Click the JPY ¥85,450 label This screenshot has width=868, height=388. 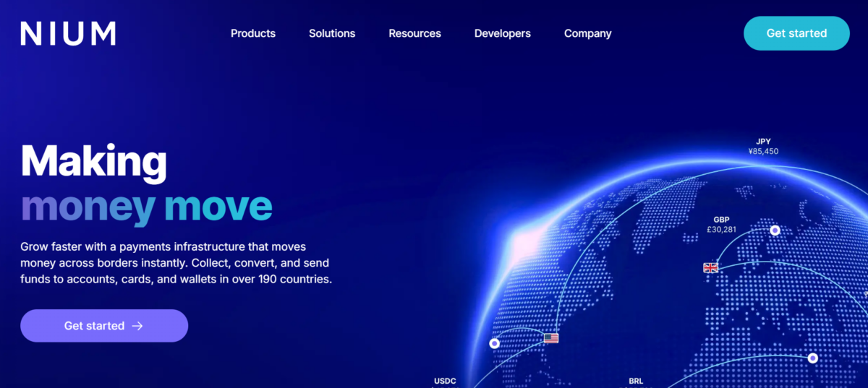click(763, 147)
